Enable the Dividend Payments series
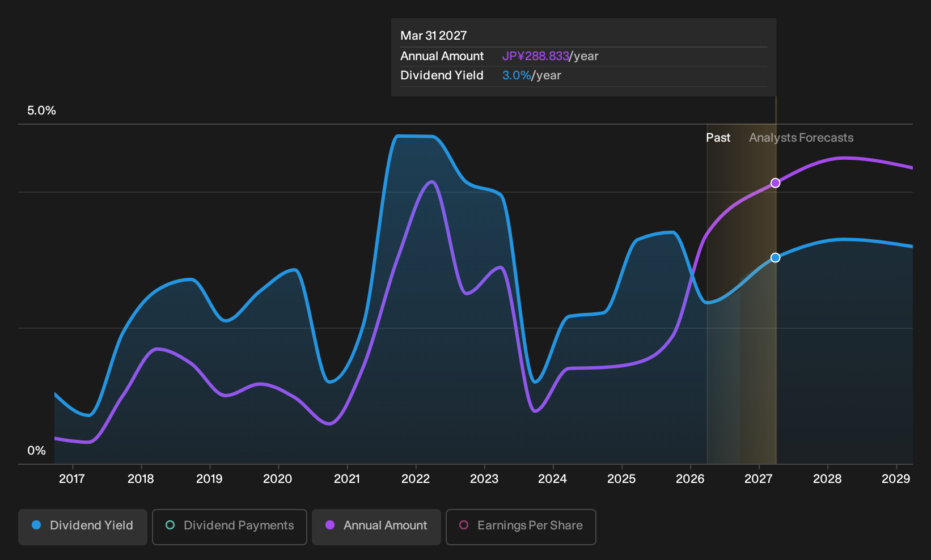The height and width of the screenshot is (560, 931). 230,527
